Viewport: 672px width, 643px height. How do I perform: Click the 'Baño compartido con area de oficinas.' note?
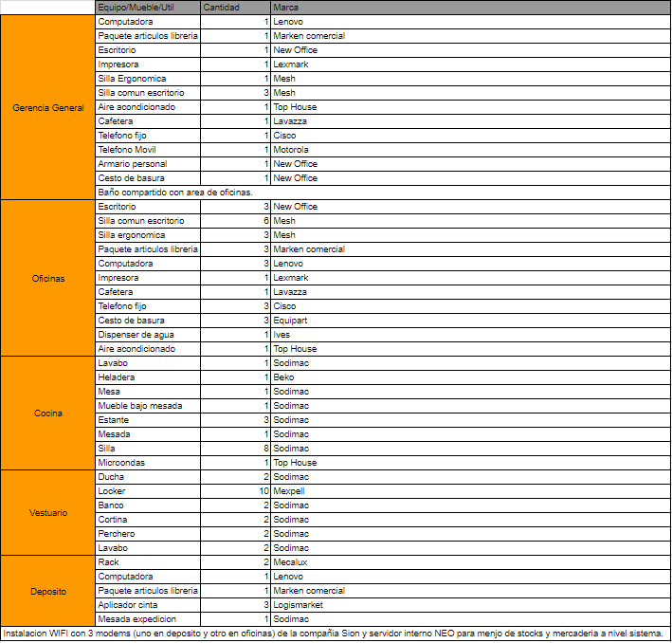[383, 193]
